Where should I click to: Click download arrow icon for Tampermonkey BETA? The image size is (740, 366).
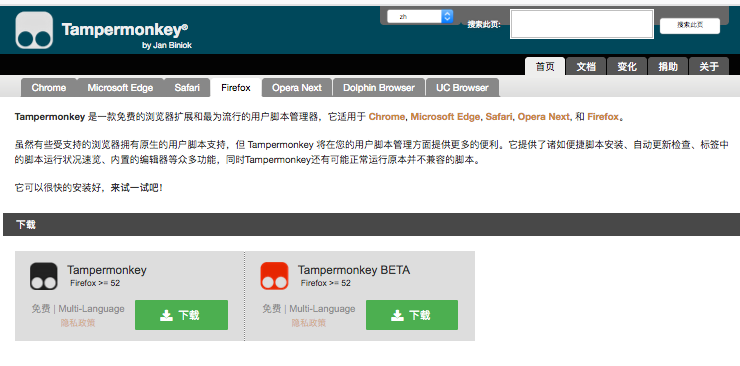click(x=397, y=315)
